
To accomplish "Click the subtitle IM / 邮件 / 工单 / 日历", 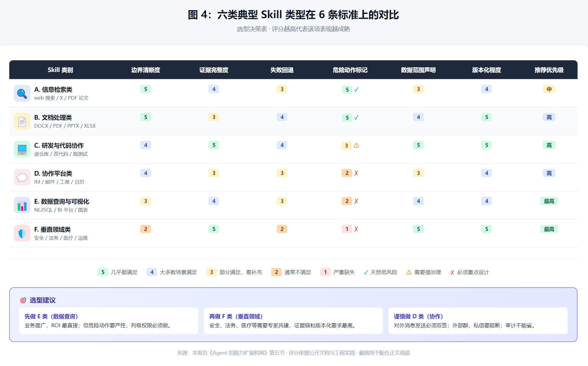I will [x=59, y=182].
